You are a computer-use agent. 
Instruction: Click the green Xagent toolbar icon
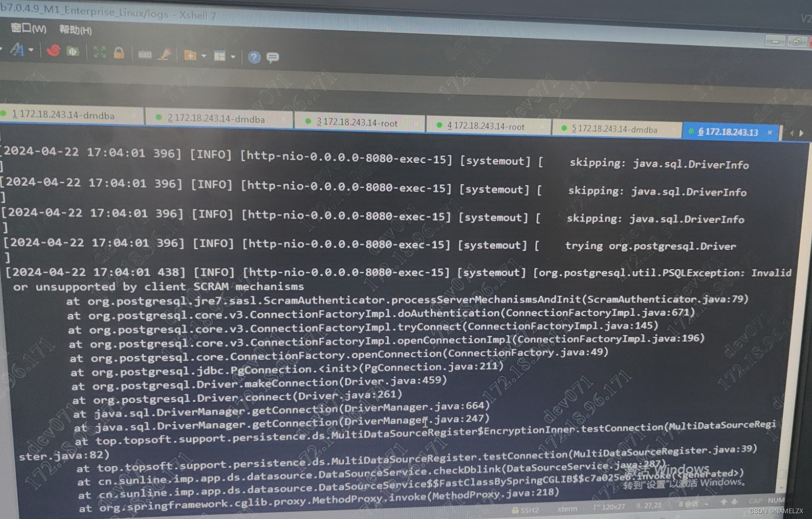pyautogui.click(x=72, y=51)
